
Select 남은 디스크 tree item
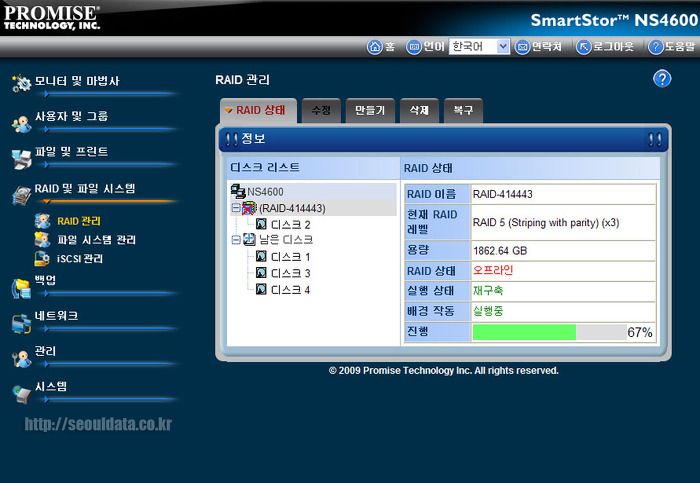(x=286, y=240)
